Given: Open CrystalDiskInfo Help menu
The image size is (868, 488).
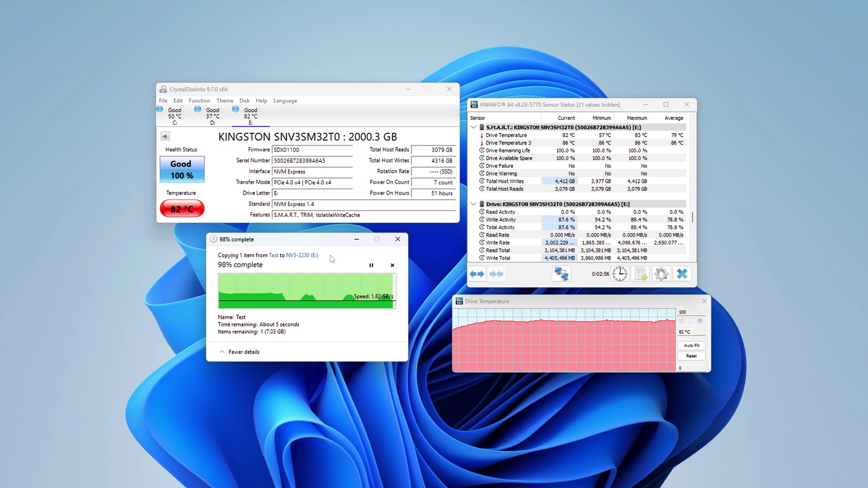Looking at the screenshot, I should click(x=261, y=101).
